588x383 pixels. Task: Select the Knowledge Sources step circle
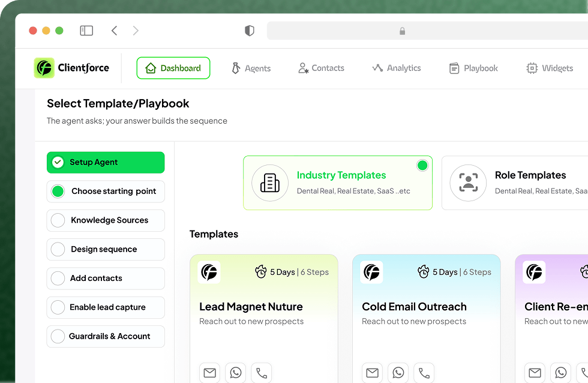click(58, 220)
